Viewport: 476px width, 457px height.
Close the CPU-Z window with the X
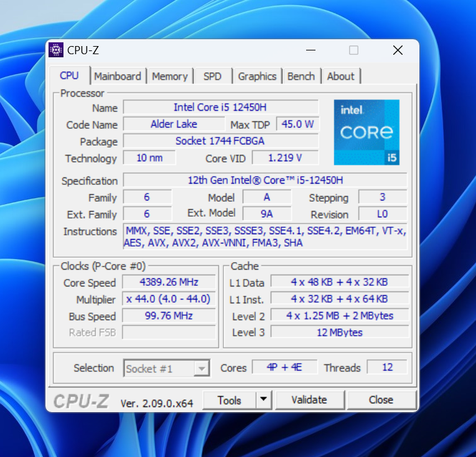[x=398, y=50]
